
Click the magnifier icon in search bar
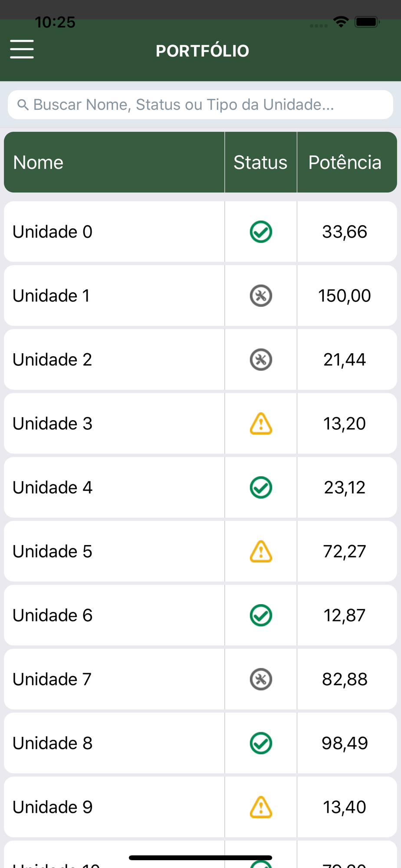click(x=23, y=105)
